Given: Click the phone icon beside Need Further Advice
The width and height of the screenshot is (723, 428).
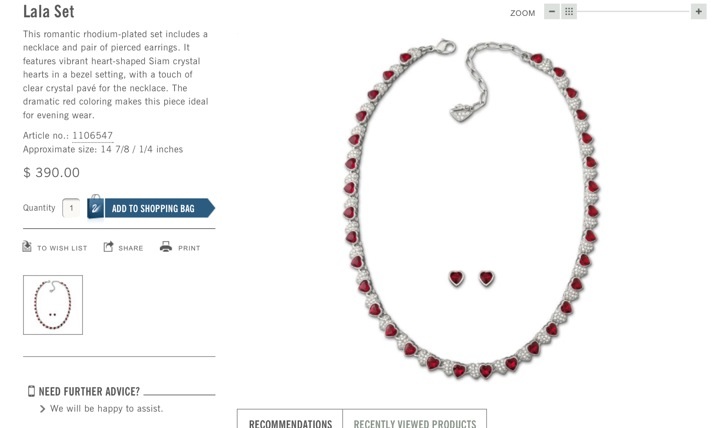Looking at the screenshot, I should [x=31, y=391].
